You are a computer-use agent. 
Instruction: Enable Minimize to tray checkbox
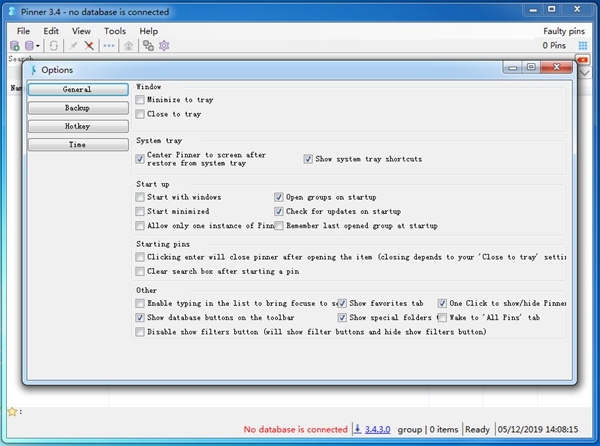tap(140, 100)
